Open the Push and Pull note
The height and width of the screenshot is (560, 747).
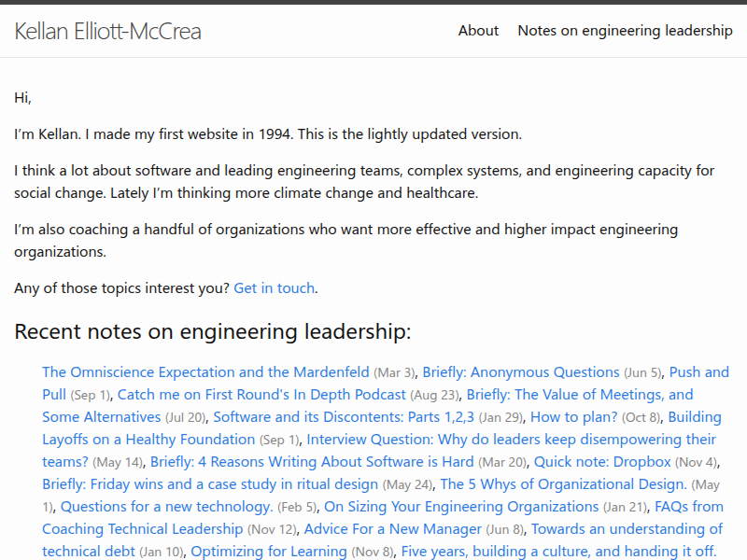(x=698, y=371)
